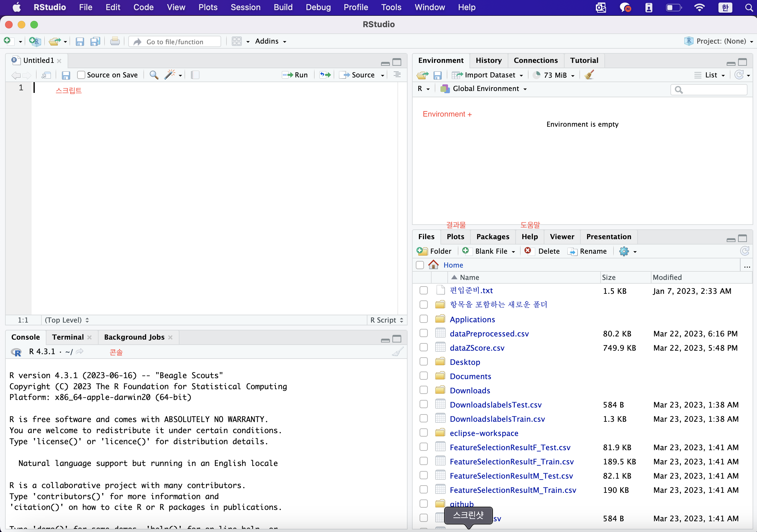Click the Show in new window icon in editor
Screen dimensions: 757x532
(x=46, y=75)
